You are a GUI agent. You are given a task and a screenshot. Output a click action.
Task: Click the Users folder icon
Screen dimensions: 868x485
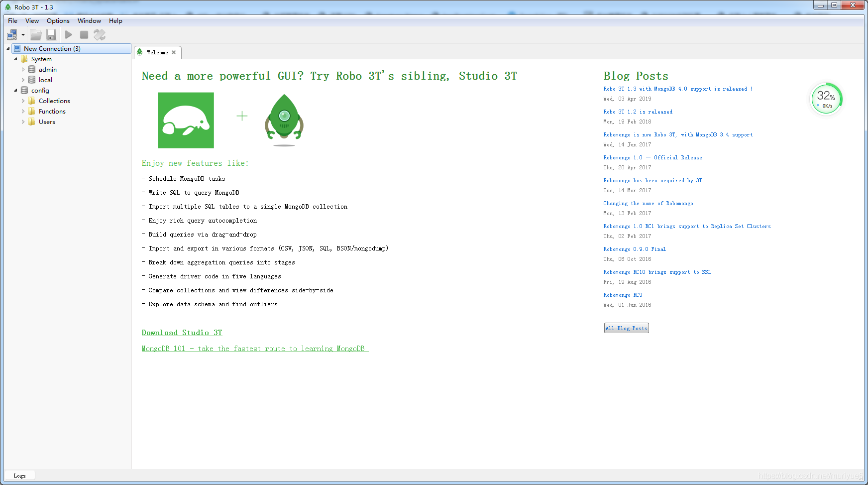point(32,121)
